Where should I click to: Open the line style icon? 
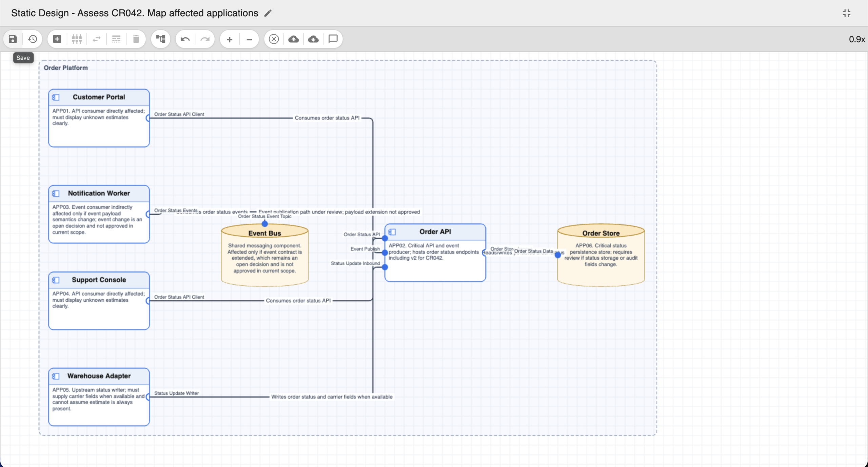click(x=116, y=39)
